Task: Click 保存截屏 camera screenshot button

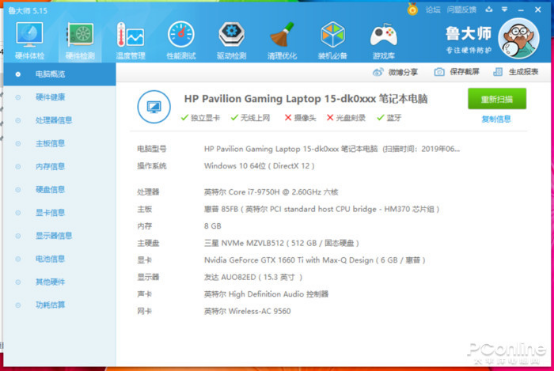Action: point(456,72)
